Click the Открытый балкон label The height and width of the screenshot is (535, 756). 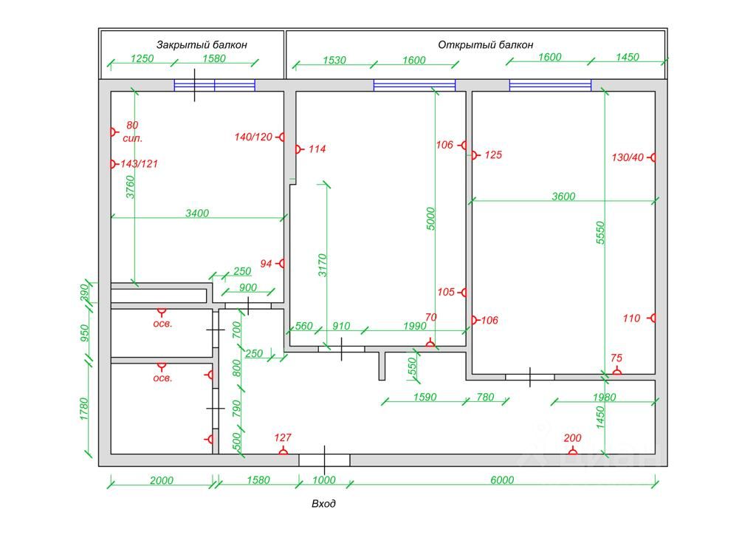pyautogui.click(x=486, y=45)
